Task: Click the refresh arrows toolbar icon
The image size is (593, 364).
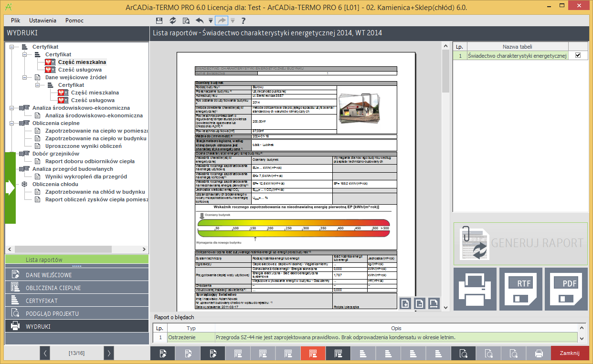Action: pyautogui.click(x=173, y=21)
